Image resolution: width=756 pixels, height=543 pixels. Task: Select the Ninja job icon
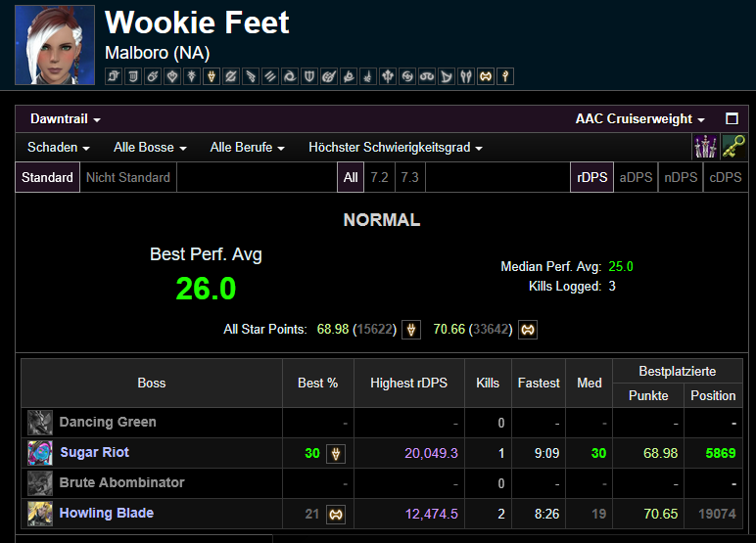[x=290, y=76]
